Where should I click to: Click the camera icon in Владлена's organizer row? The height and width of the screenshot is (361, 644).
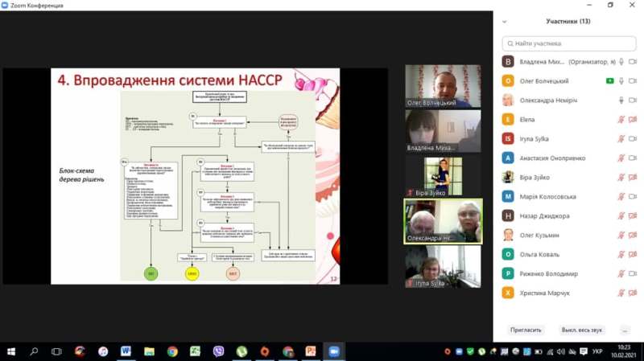point(633,62)
